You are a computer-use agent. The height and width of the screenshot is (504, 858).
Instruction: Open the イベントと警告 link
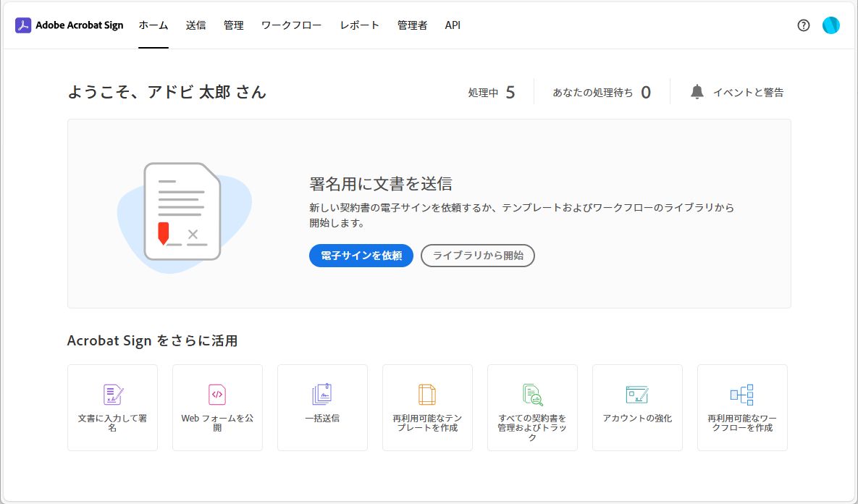[737, 93]
